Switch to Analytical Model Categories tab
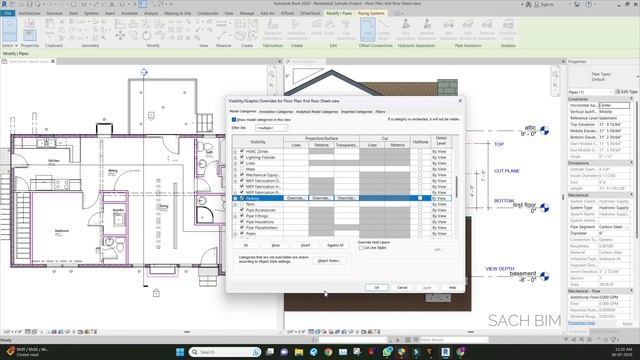 click(317, 111)
